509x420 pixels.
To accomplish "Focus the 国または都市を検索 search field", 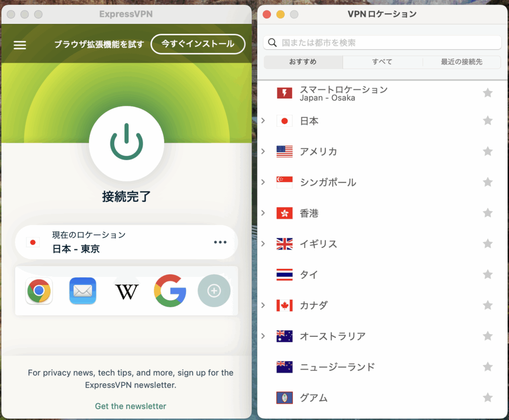I will (x=382, y=43).
